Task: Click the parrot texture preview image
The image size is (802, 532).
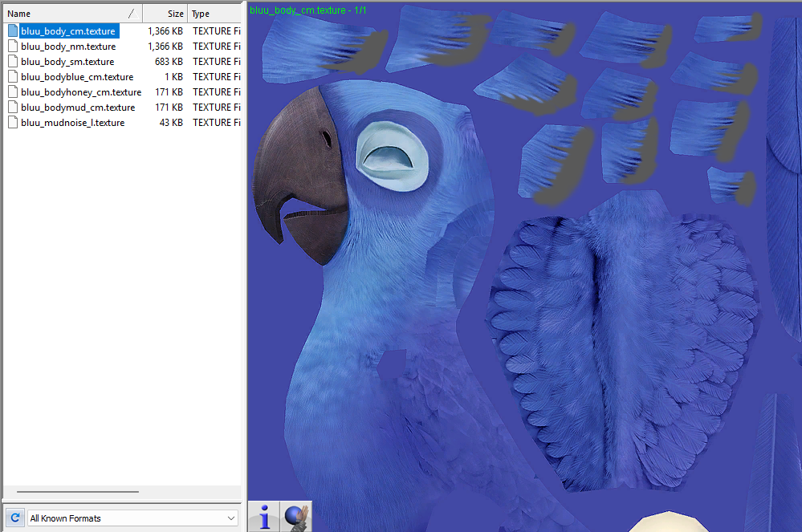Action: [525, 266]
